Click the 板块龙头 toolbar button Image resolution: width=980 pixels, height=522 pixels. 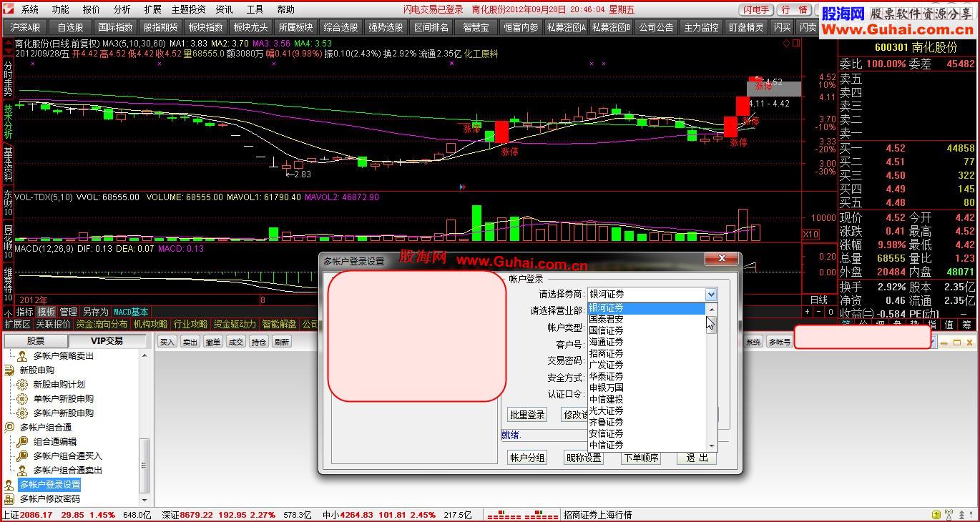tap(250, 27)
